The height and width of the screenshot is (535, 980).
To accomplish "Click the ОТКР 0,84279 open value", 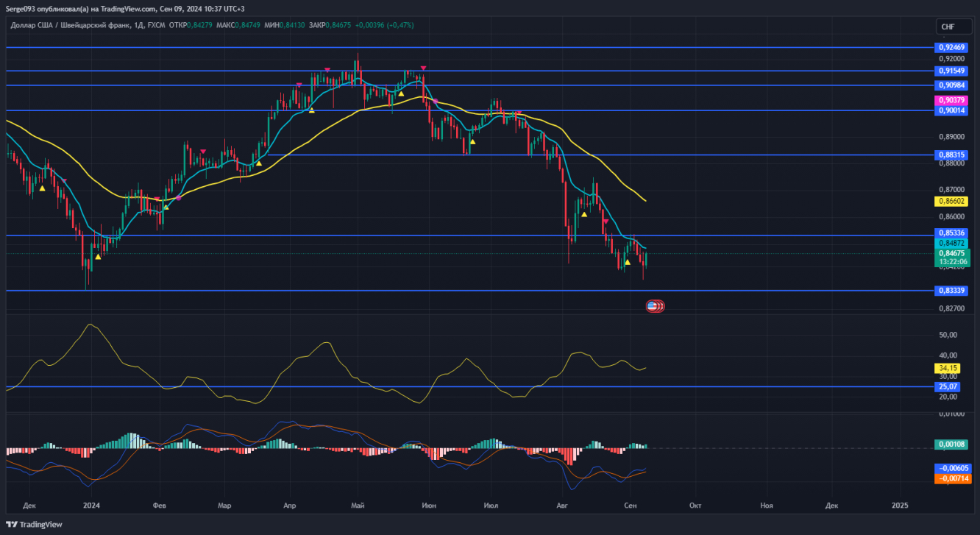I will 190,25.
